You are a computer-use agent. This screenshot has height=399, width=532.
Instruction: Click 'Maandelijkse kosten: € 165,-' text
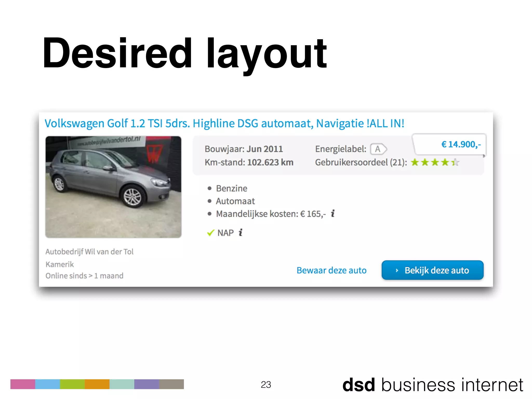[271, 214]
